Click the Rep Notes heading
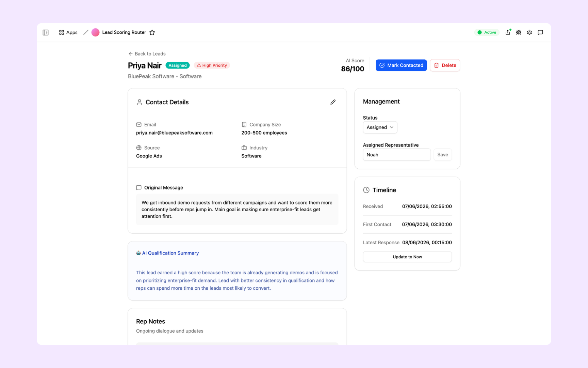This screenshot has height=368, width=588. [x=150, y=322]
